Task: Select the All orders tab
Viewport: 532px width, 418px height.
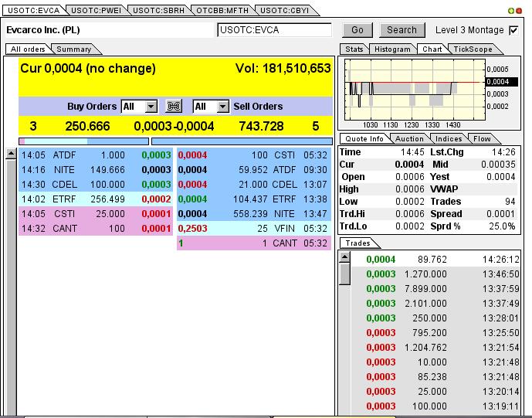Action: pos(28,49)
